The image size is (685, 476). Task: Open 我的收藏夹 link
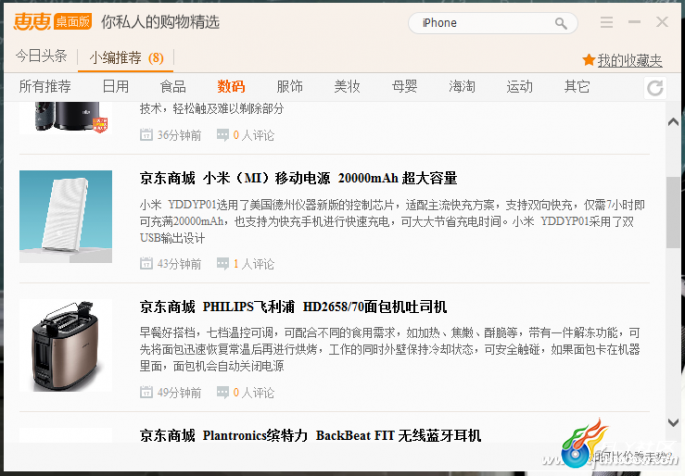tap(630, 61)
